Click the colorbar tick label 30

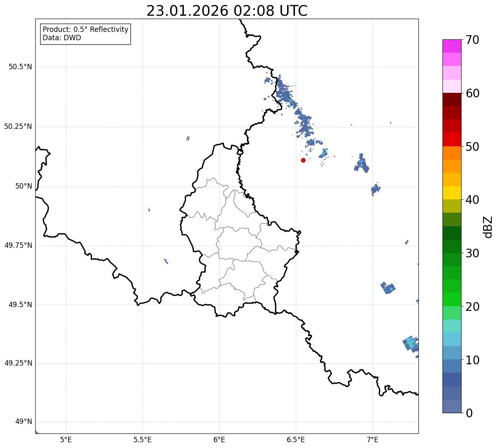(x=472, y=253)
